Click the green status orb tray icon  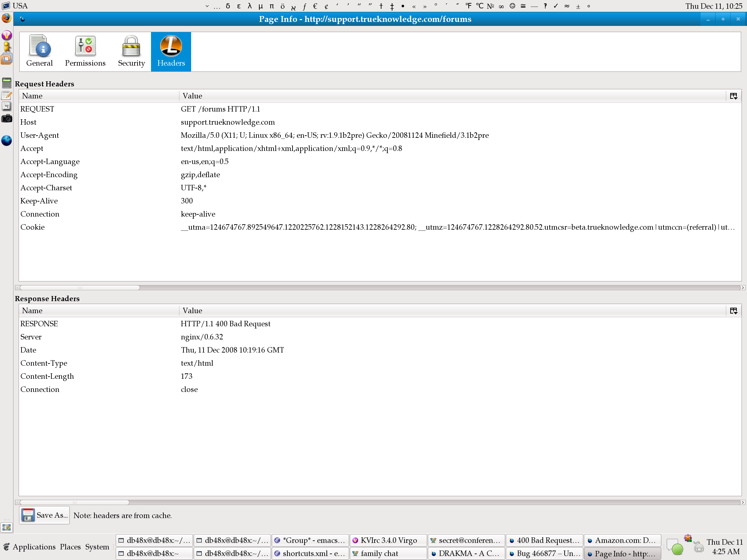coord(677,549)
